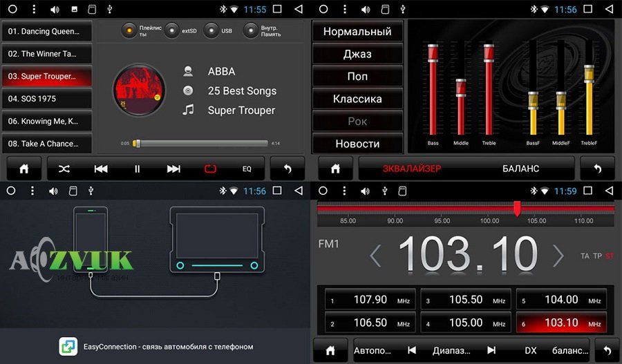Tap the ABBA album art thumbnail
622x364 pixels.
click(x=139, y=90)
